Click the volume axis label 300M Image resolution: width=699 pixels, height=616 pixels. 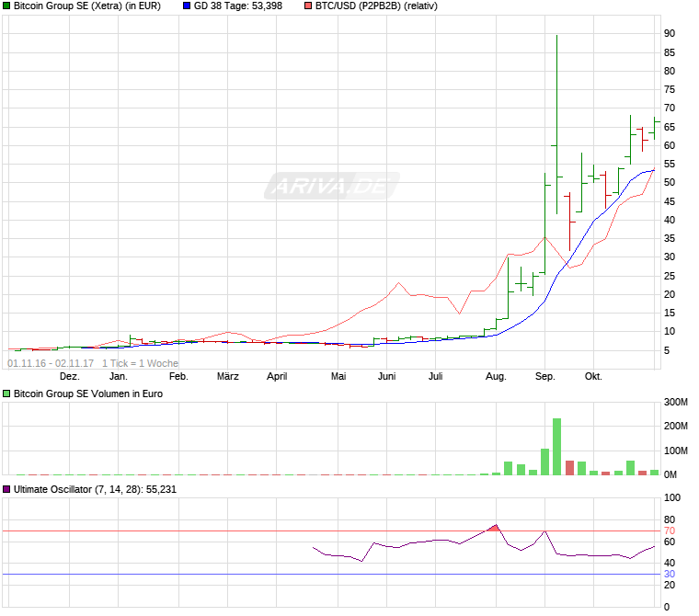click(x=675, y=403)
